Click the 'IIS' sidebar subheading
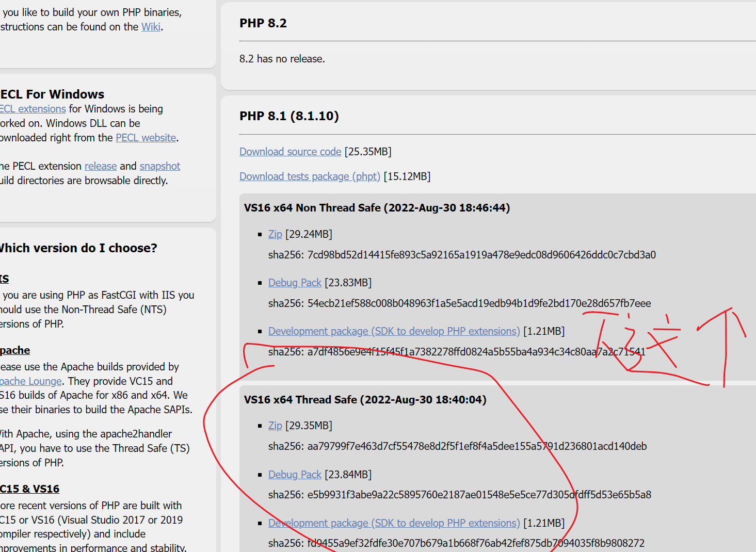This screenshot has height=552, width=756. [x=4, y=279]
